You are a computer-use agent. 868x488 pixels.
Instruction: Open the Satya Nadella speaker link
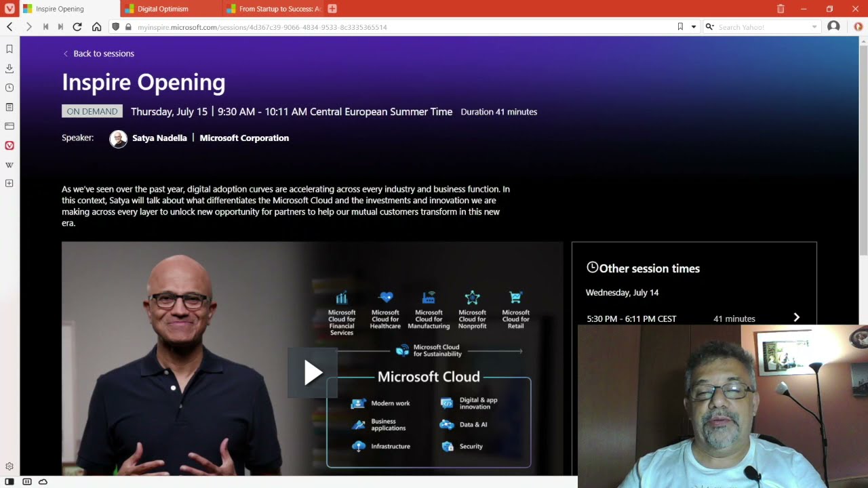159,138
